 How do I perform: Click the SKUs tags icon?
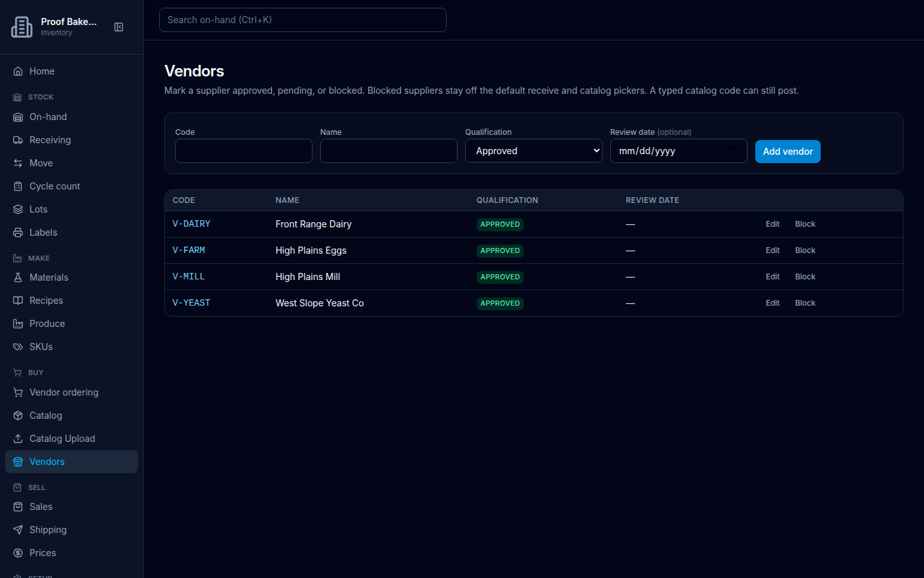(18, 347)
